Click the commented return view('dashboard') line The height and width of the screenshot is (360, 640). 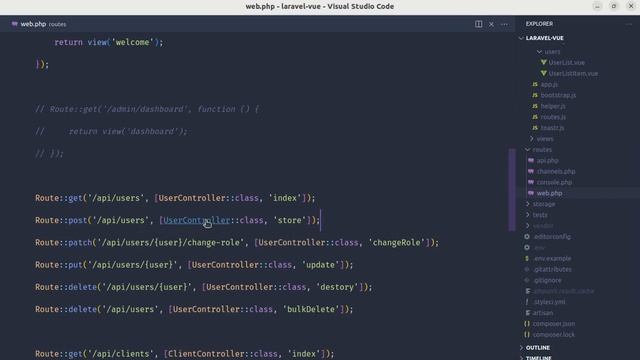point(111,131)
